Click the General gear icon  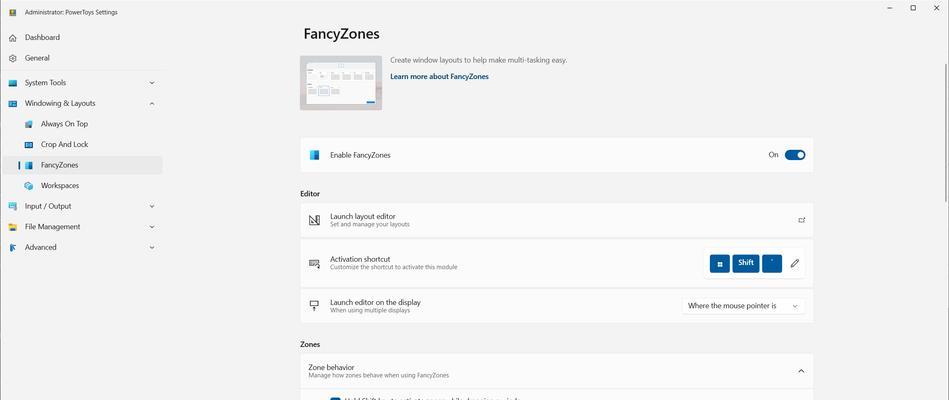[13, 58]
